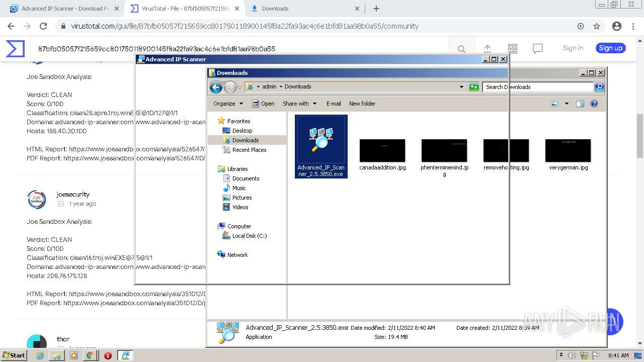The width and height of the screenshot is (644, 362).
Task: Toggle the preview pane
Action: coord(580,104)
